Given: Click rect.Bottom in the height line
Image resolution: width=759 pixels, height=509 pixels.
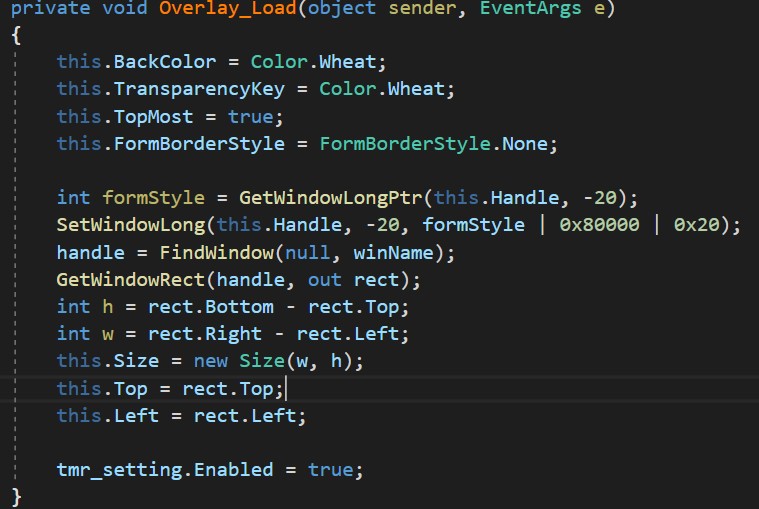Looking at the screenshot, I should (211, 307).
